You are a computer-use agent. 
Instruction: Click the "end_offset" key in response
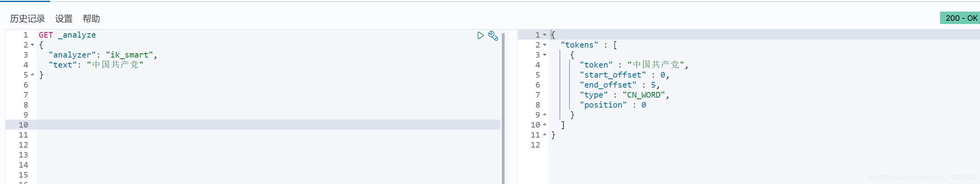click(608, 85)
